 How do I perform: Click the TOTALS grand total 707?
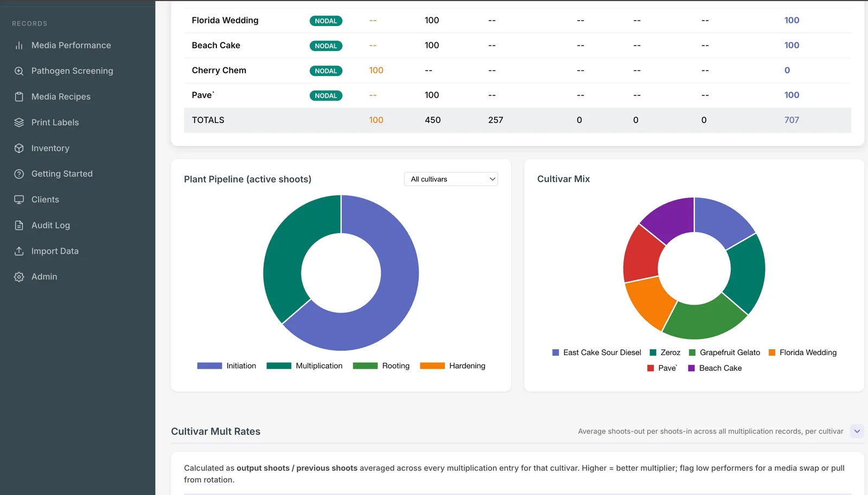[792, 120]
